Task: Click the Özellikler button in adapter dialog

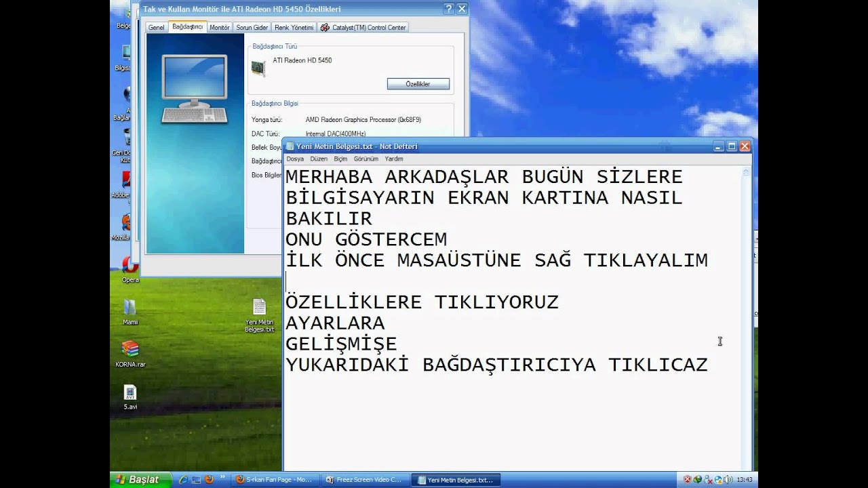Action: (x=418, y=84)
